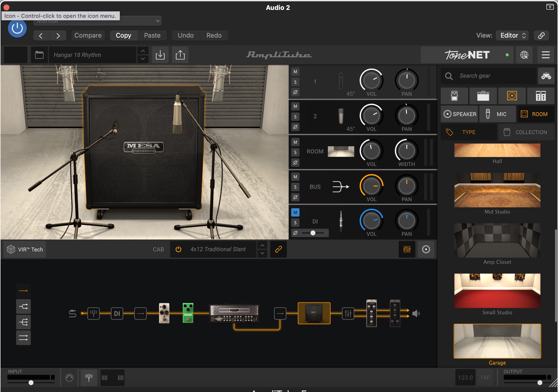This screenshot has width=558, height=392.
Task: Click the Paste button
Action: pos(152,35)
